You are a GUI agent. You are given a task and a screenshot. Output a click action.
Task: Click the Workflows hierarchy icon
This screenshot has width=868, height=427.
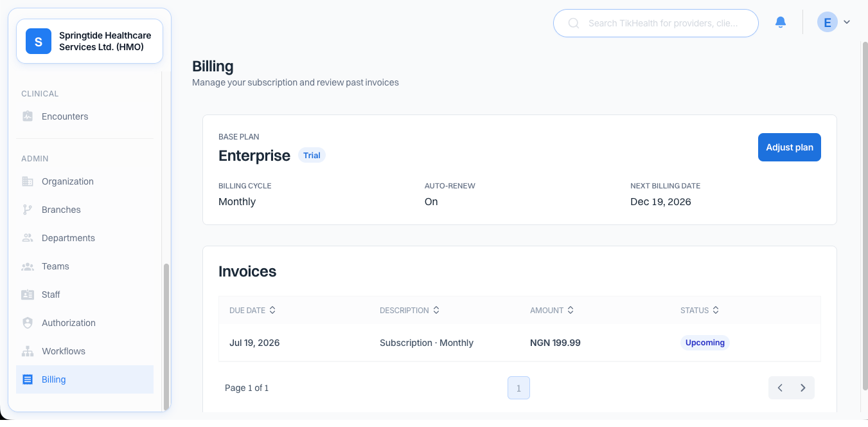point(28,351)
